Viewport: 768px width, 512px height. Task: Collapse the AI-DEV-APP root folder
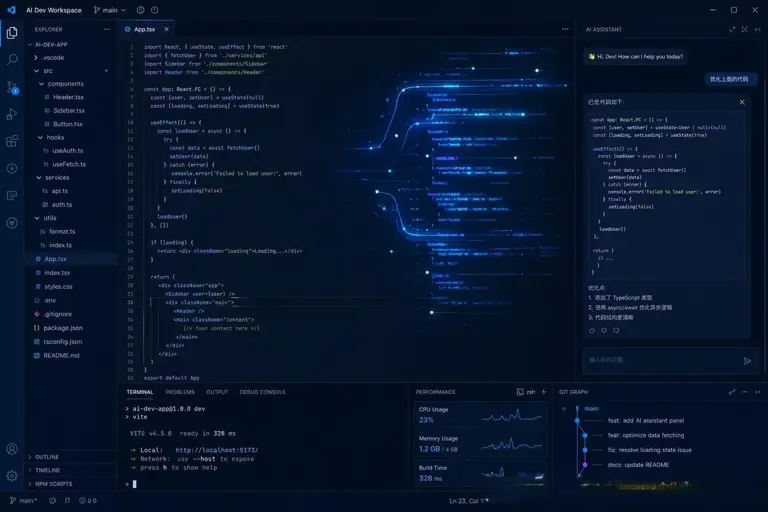coord(30,45)
